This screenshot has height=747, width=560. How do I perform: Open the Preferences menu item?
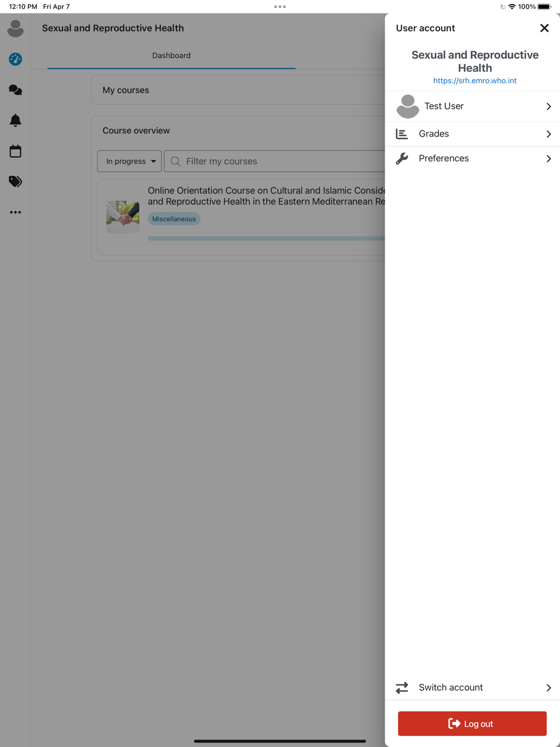[473, 158]
